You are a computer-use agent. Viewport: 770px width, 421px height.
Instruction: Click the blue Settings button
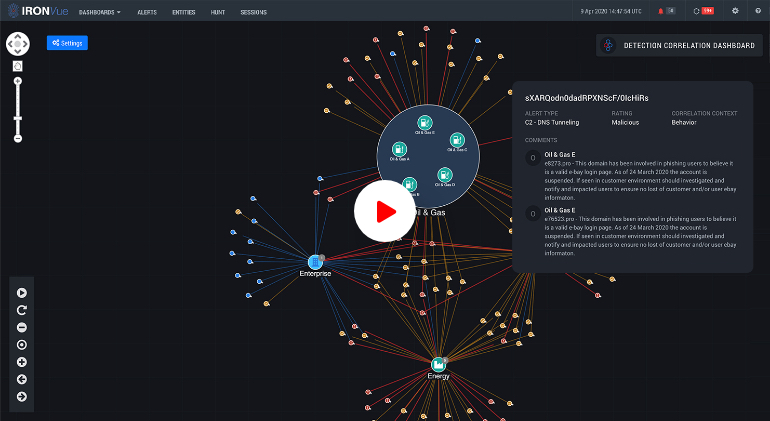67,43
